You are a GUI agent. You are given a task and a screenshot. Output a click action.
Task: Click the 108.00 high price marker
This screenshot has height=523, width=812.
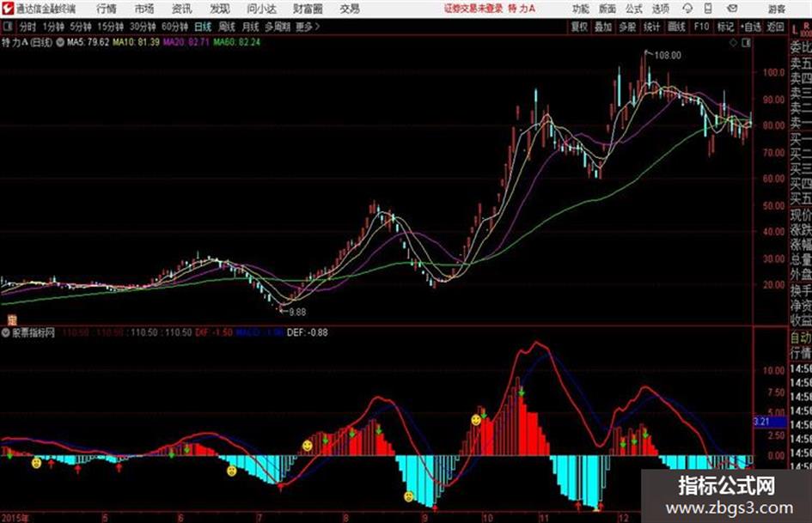click(x=668, y=56)
